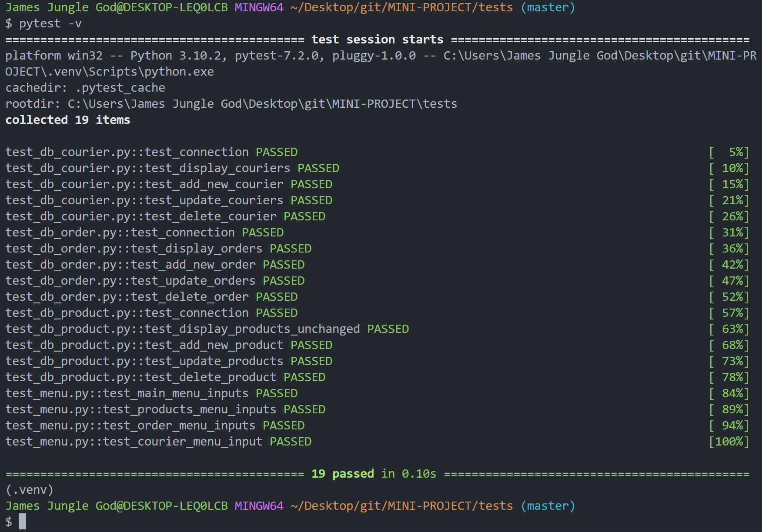The image size is (762, 532).
Task: Click the cachedir: .pytest_cache line
Action: (85, 87)
